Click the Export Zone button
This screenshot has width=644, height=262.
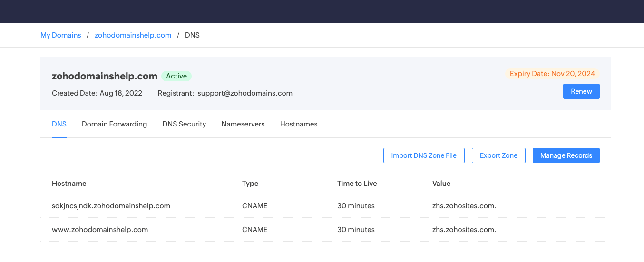click(498, 155)
